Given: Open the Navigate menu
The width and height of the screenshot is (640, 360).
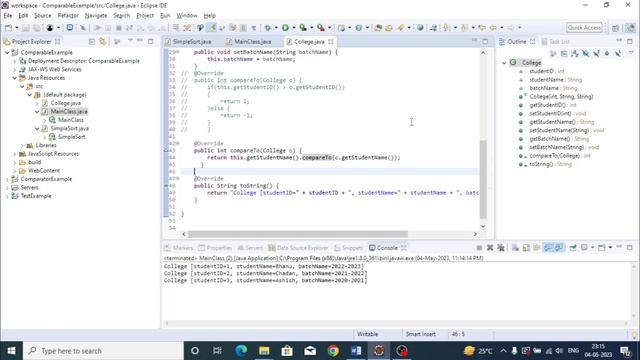Looking at the screenshot, I should click(x=96, y=16).
